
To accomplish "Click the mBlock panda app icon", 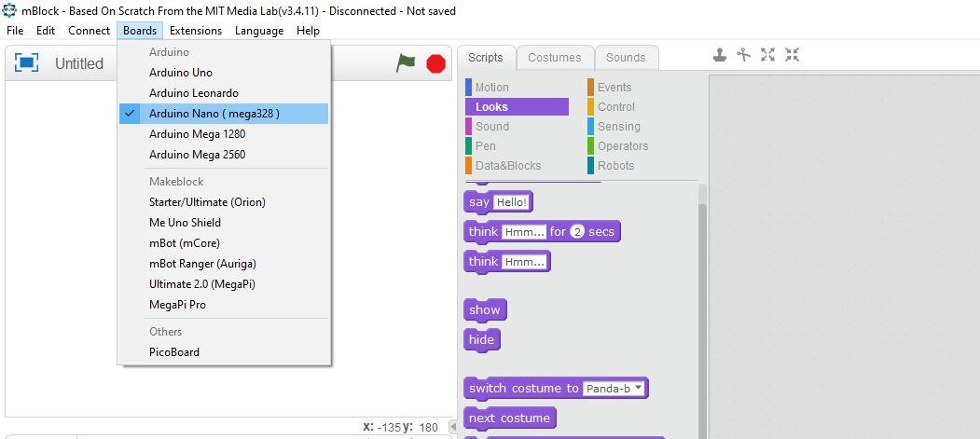I will [x=9, y=10].
